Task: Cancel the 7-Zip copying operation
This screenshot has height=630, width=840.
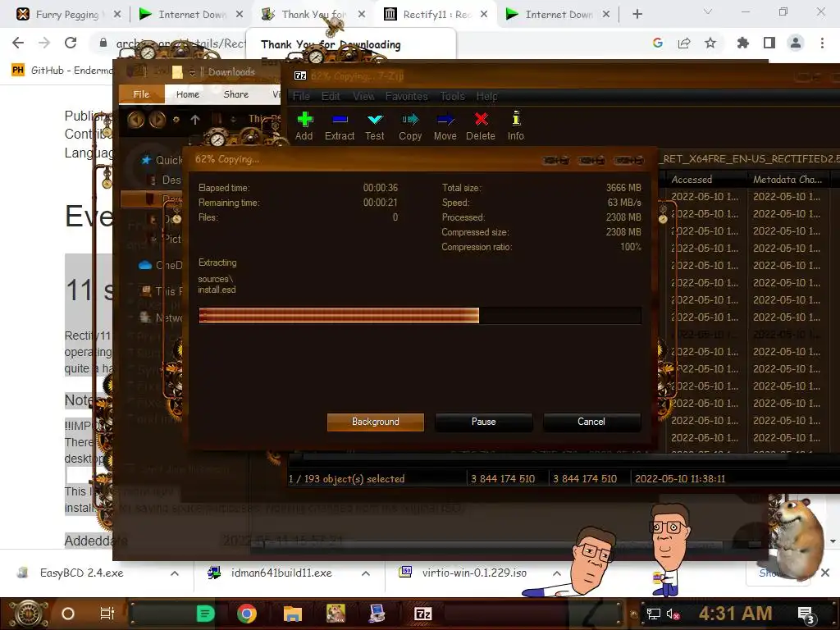Action: [591, 422]
